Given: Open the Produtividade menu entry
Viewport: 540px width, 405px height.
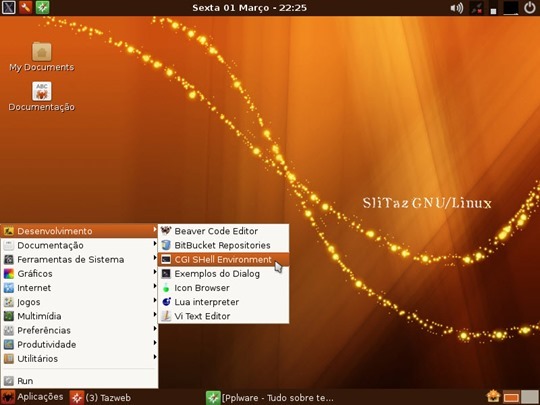Looking at the screenshot, I should pos(79,344).
